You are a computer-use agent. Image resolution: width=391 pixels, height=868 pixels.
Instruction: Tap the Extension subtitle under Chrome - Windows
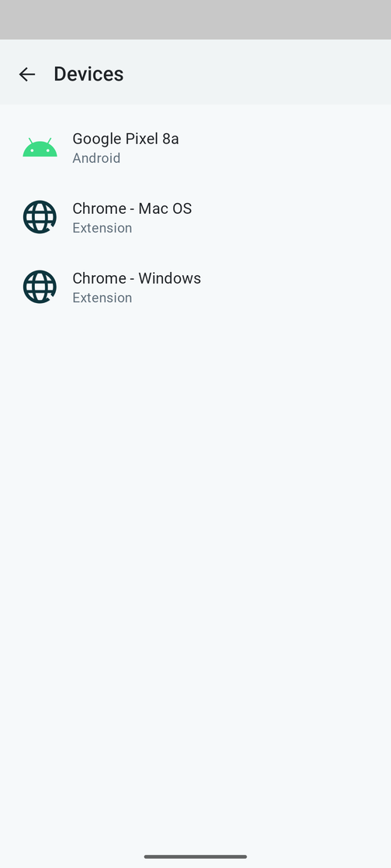tap(102, 298)
